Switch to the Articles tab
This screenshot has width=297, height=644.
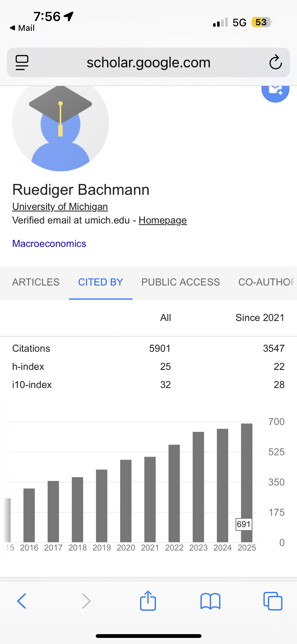[36, 282]
